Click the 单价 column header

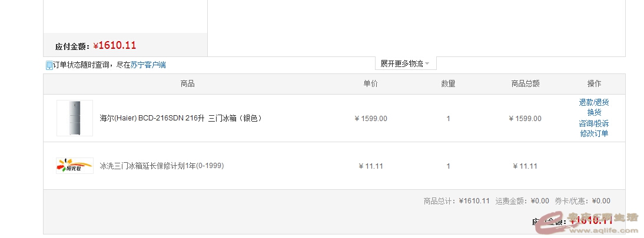pyautogui.click(x=371, y=84)
